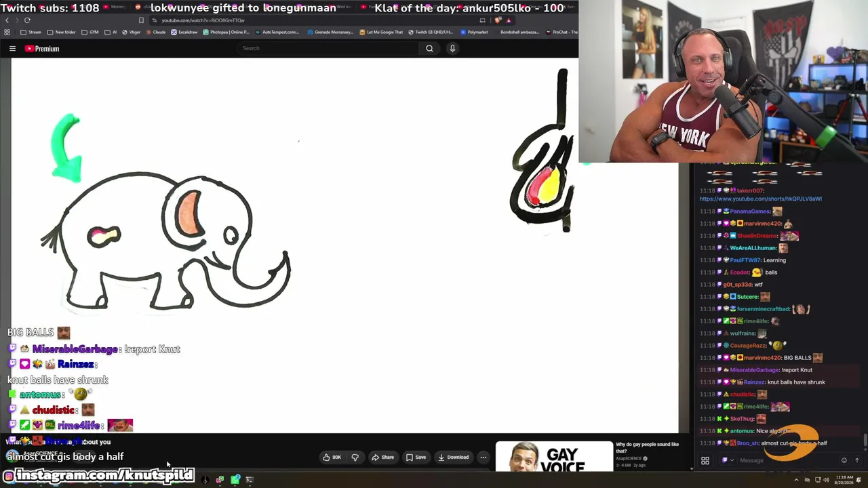Select chatter CourageRazz's name in chat
The height and width of the screenshot is (488, 868).
[x=748, y=346]
